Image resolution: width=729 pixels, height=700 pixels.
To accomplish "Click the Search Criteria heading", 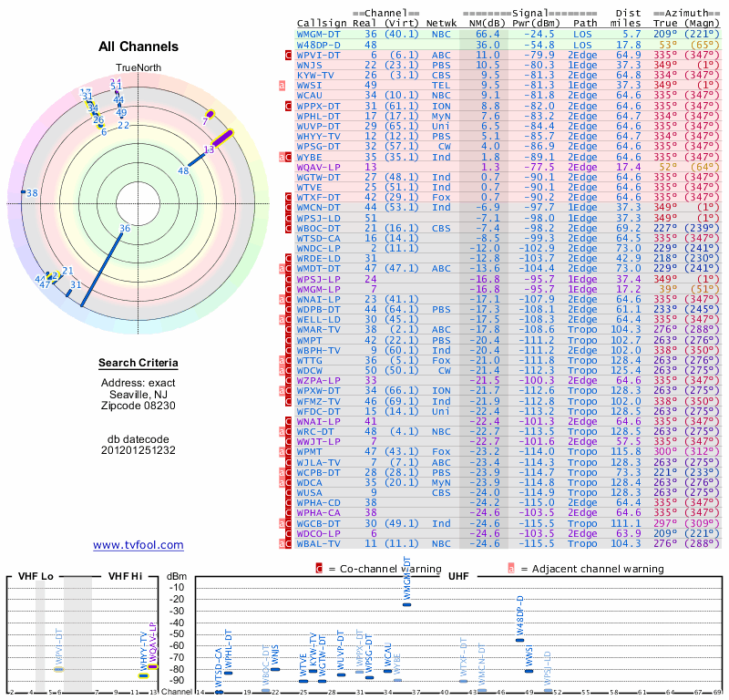I will 138,364.
